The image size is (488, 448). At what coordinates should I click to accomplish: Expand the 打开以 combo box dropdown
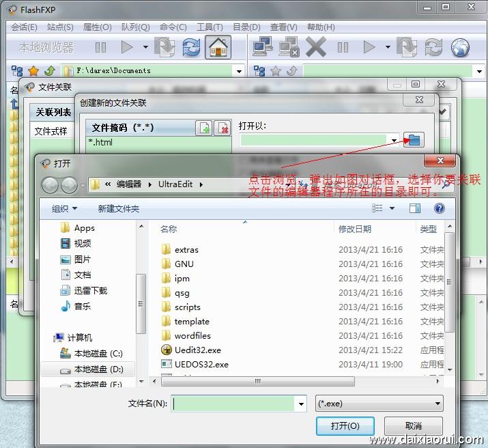click(x=394, y=141)
